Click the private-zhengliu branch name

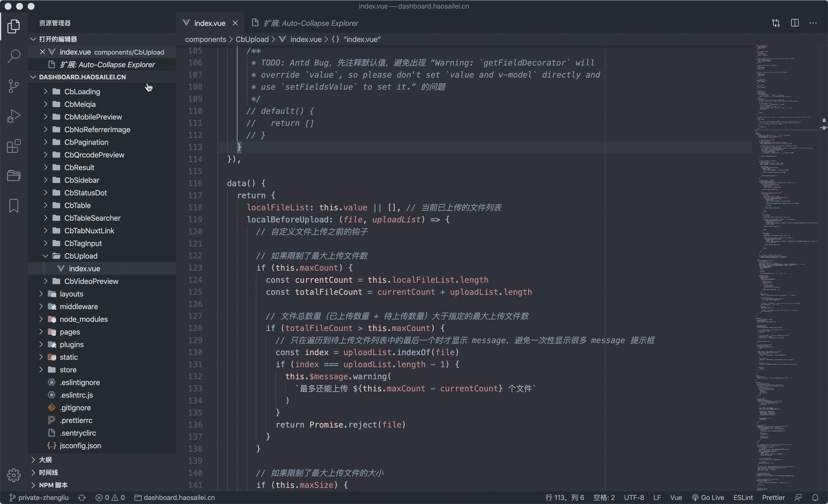coord(43,497)
